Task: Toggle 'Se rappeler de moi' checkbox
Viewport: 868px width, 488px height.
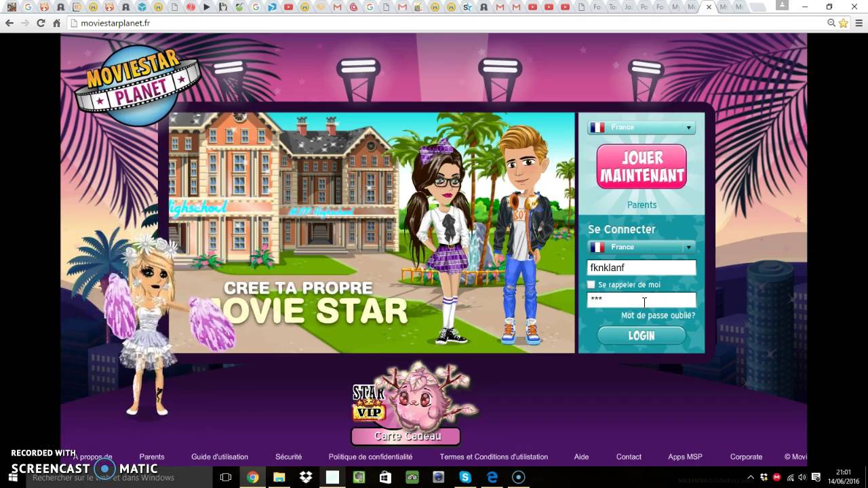Action: (591, 285)
